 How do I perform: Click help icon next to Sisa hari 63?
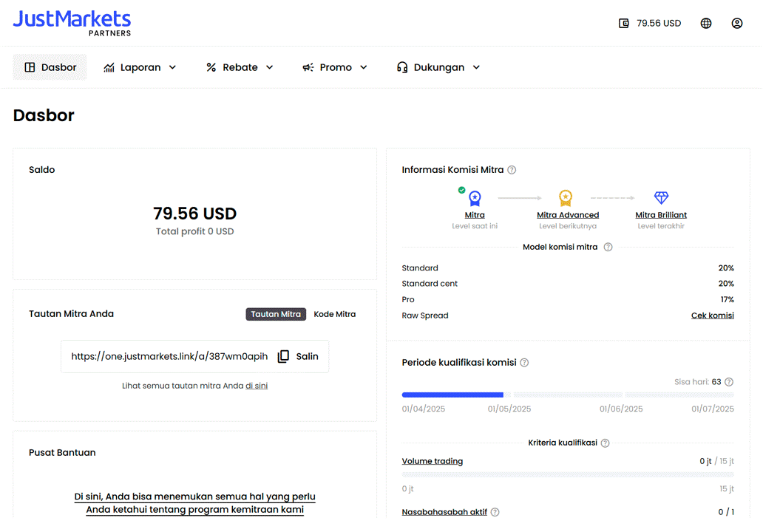[728, 382]
